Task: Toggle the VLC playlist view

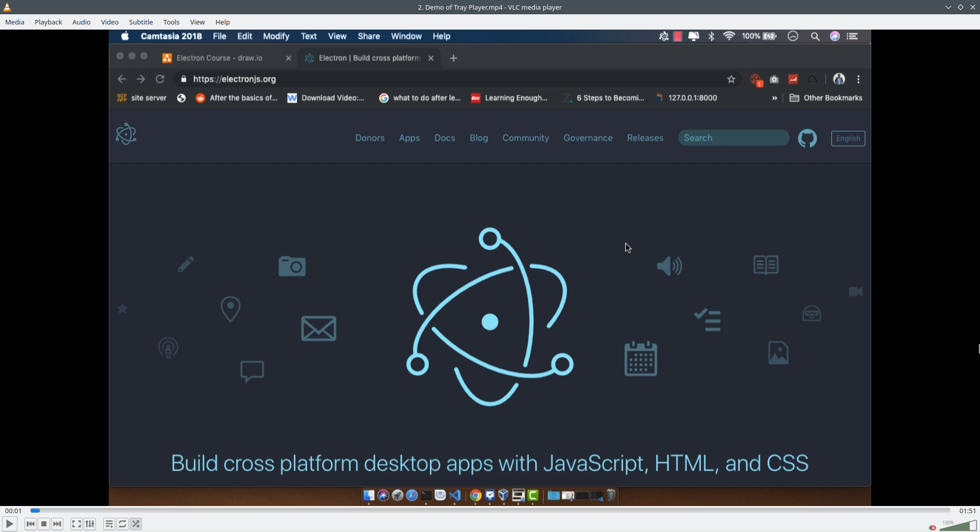Action: tap(109, 524)
